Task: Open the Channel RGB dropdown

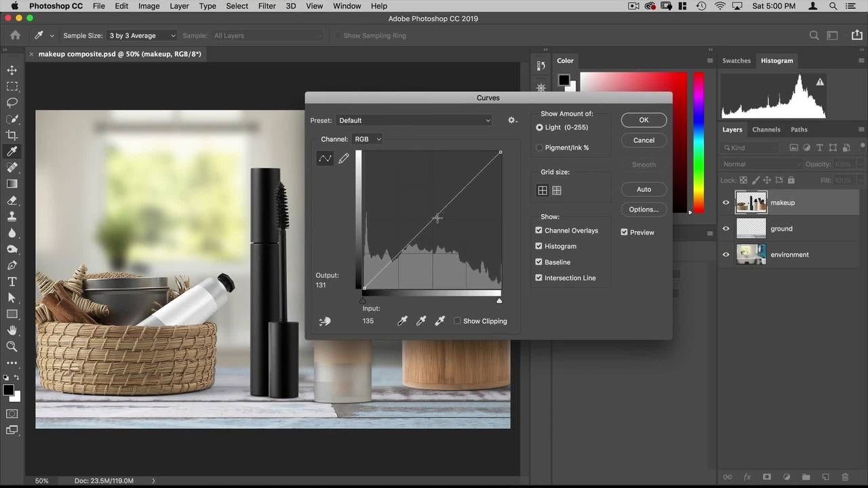Action: coord(368,139)
